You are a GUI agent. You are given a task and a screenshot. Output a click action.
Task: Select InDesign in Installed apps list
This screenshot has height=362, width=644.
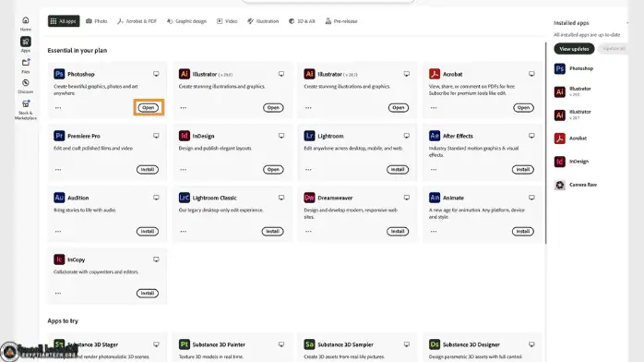578,162
